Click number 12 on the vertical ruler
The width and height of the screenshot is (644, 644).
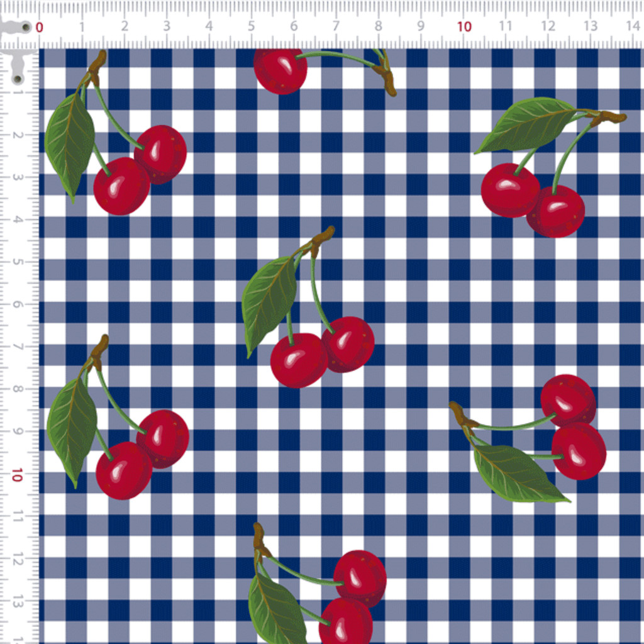[x=17, y=559]
